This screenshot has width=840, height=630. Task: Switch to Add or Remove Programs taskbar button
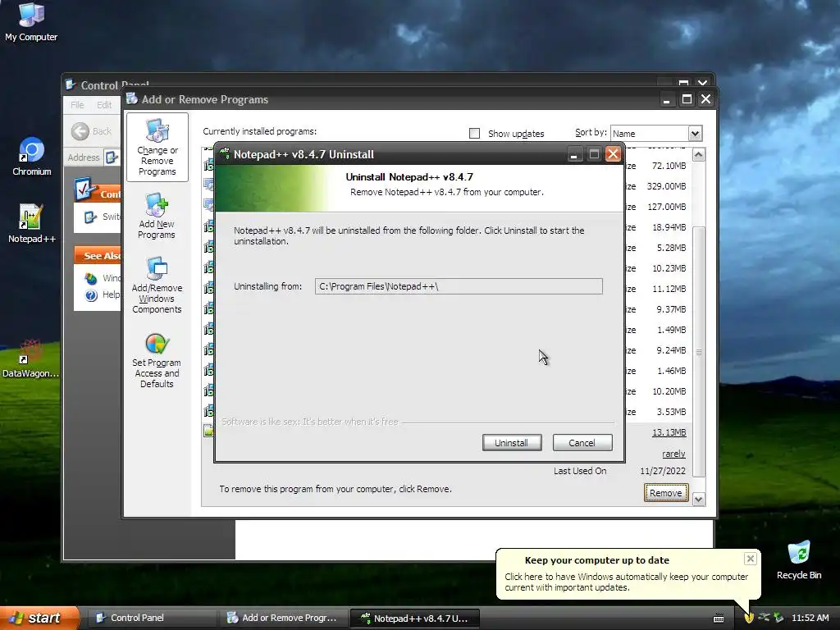tap(282, 618)
